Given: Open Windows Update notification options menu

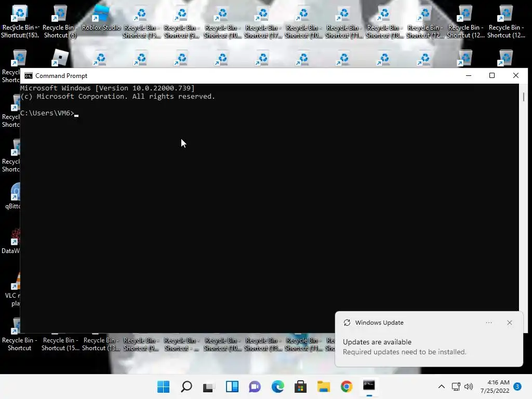Looking at the screenshot, I should click(x=488, y=323).
